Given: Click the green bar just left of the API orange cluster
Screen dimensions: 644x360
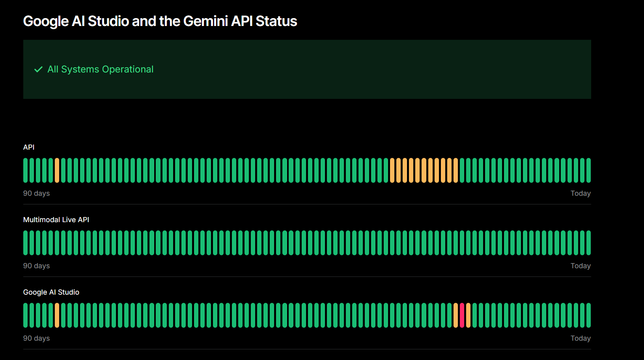Looking at the screenshot, I should [385, 170].
